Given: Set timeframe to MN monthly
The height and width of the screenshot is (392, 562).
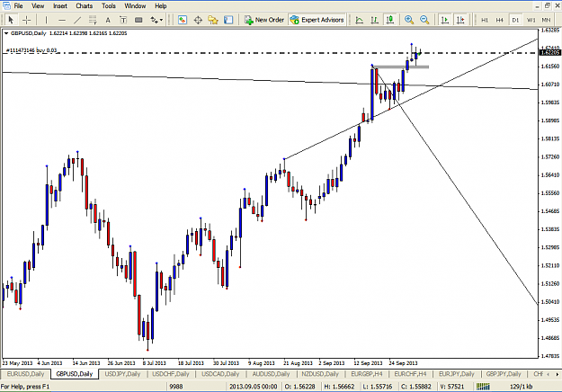Looking at the screenshot, I should coord(546,20).
